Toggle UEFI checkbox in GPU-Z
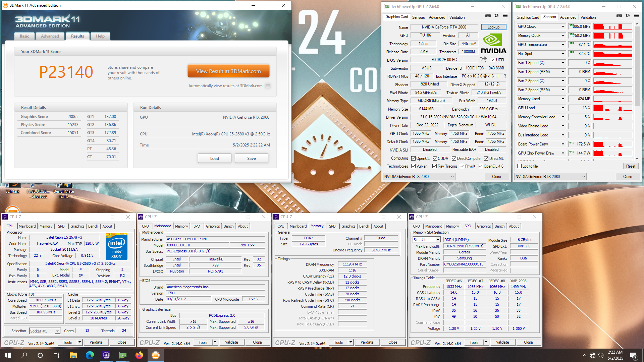The width and height of the screenshot is (644, 362). click(493, 60)
